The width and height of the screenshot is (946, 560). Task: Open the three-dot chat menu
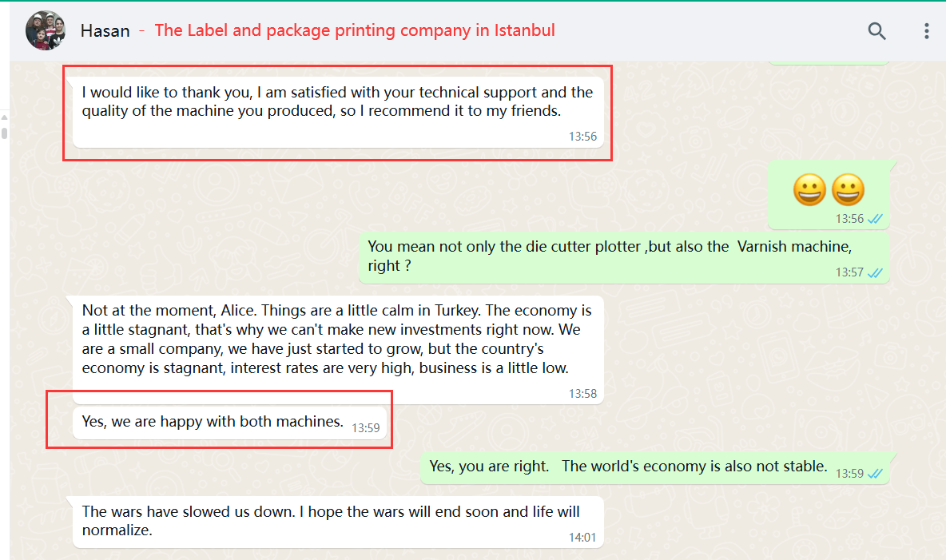pos(926,31)
